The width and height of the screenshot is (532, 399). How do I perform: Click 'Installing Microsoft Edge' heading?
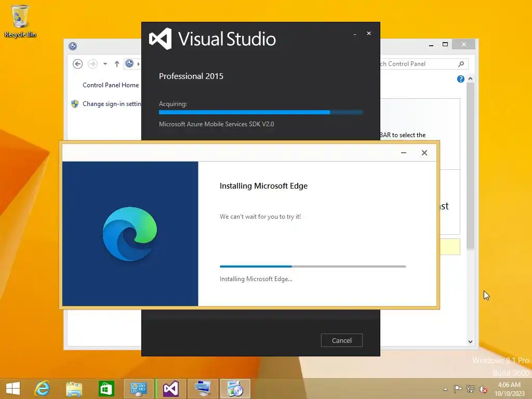click(263, 186)
